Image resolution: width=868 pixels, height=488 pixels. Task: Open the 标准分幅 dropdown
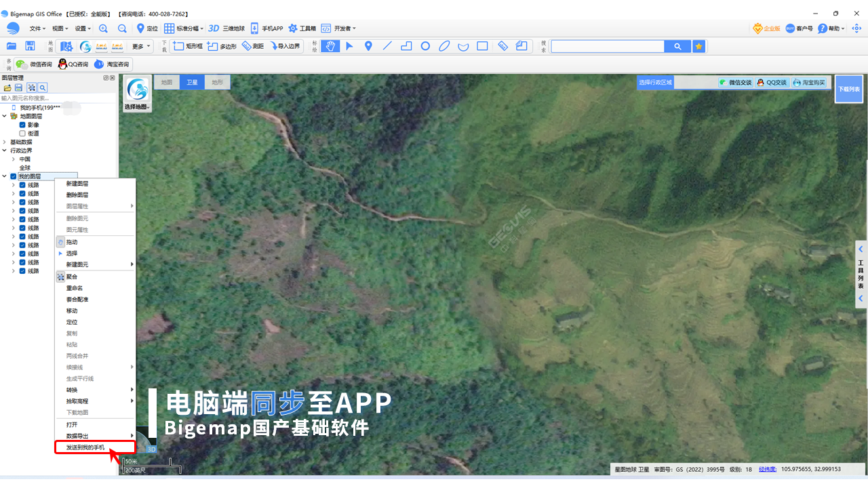(184, 28)
